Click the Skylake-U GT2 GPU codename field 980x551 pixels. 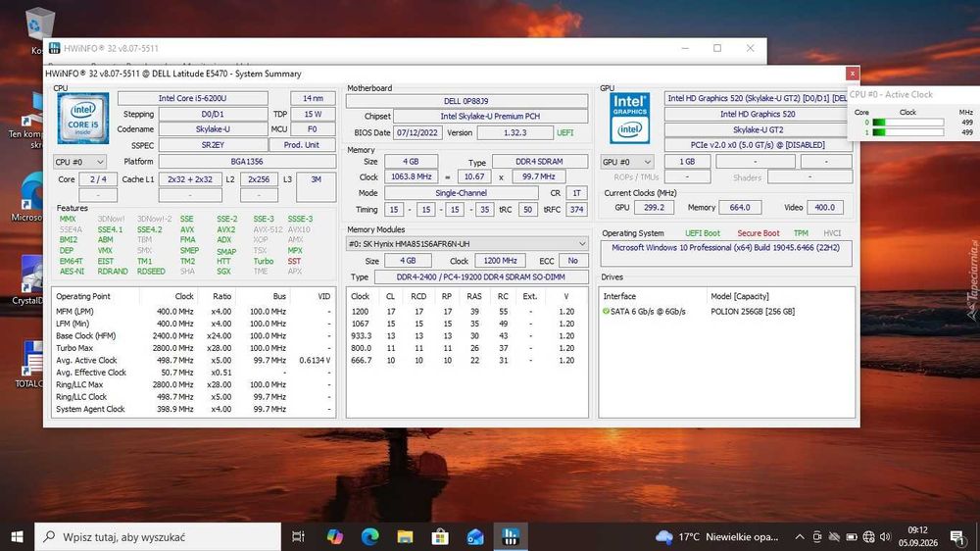(x=758, y=129)
